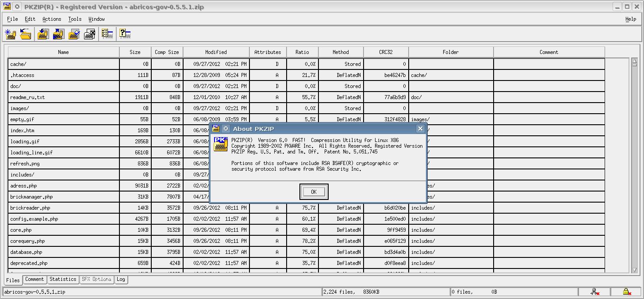Switch to the Statistics tab
644x299 pixels.
point(63,279)
